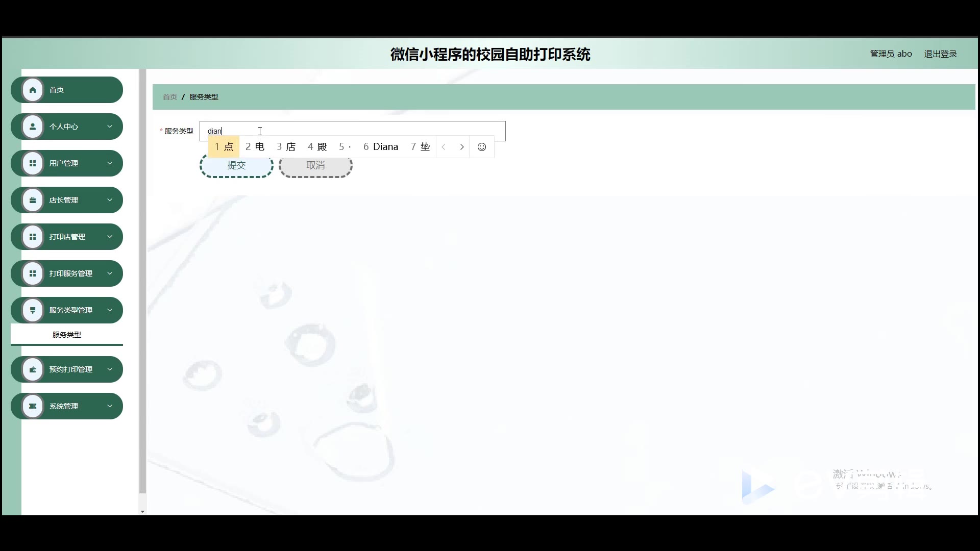Viewport: 980px width, 551px height.
Task: Log out via 退出登录 link
Action: [x=940, y=54]
